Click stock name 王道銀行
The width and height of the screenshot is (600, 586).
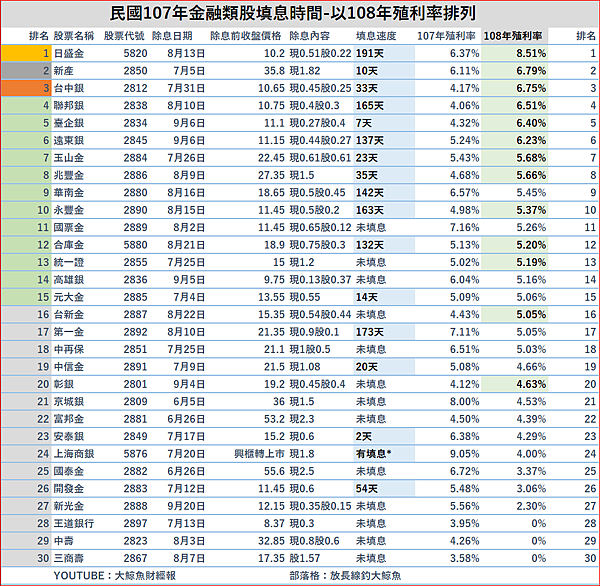(x=73, y=524)
